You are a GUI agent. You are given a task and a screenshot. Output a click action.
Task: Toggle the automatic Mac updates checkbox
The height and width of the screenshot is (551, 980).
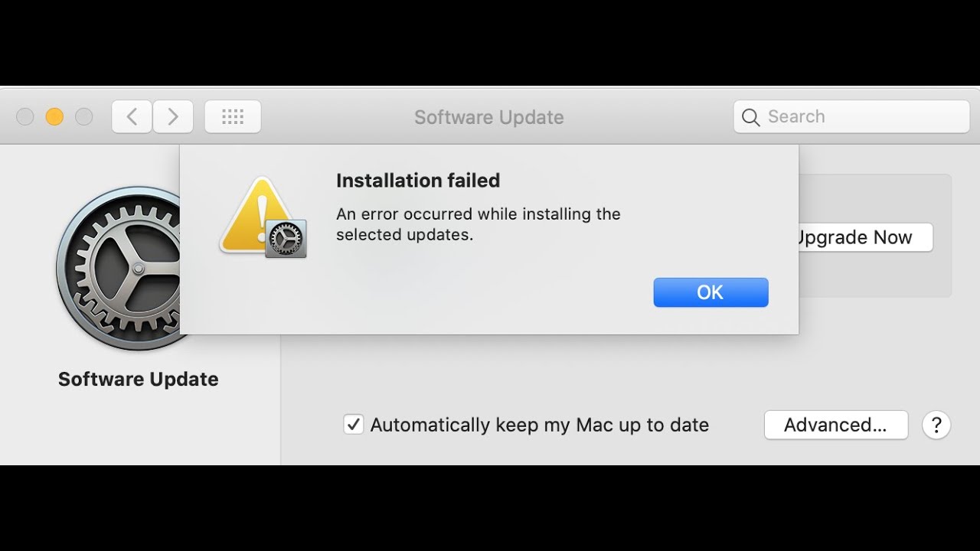353,425
